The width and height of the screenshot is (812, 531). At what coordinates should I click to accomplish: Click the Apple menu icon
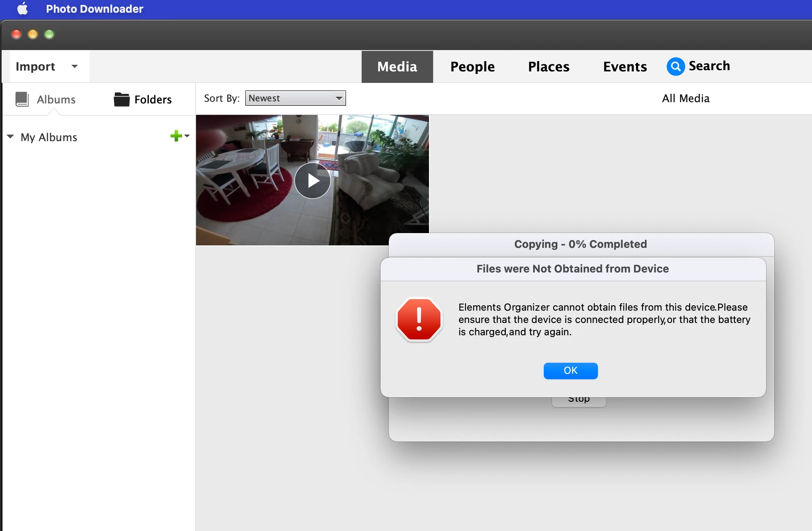(x=23, y=9)
